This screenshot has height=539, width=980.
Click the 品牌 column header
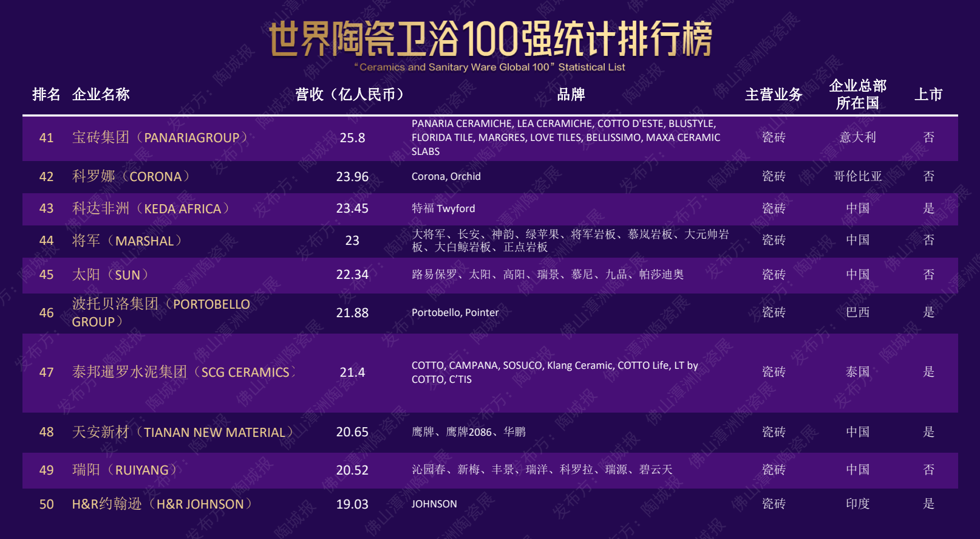point(571,95)
